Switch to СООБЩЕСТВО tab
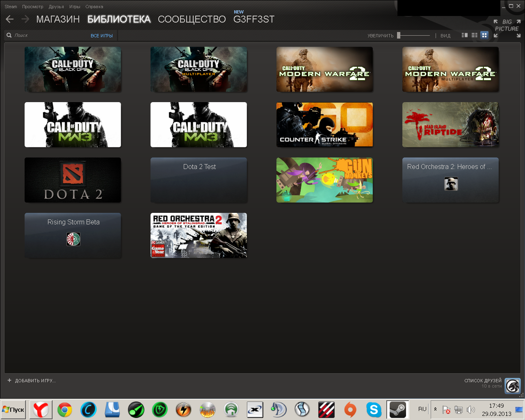This screenshot has height=420, width=525. [x=192, y=19]
